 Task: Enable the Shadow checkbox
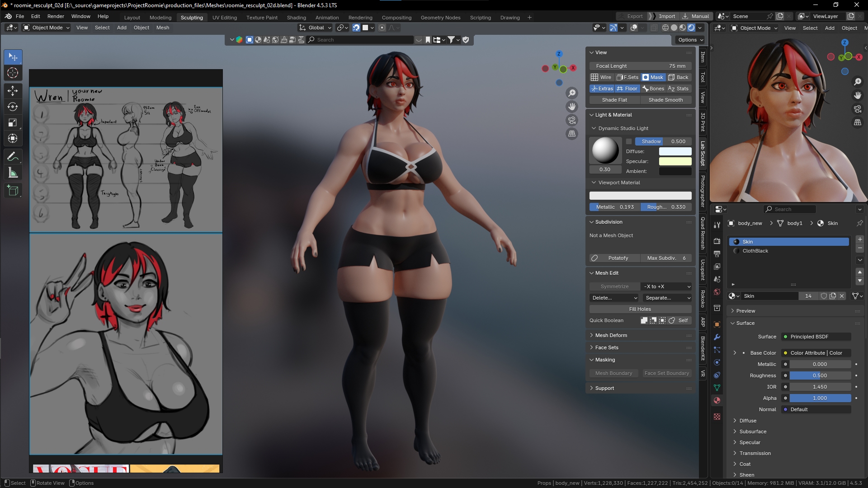coord(629,141)
